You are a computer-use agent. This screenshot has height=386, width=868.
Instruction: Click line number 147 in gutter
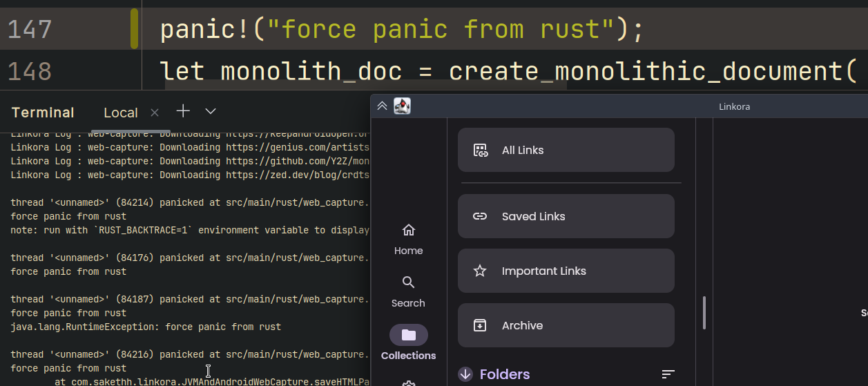coord(30,29)
